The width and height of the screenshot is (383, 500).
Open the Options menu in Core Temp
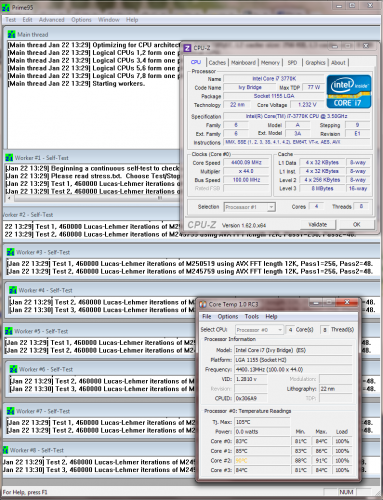point(228,317)
